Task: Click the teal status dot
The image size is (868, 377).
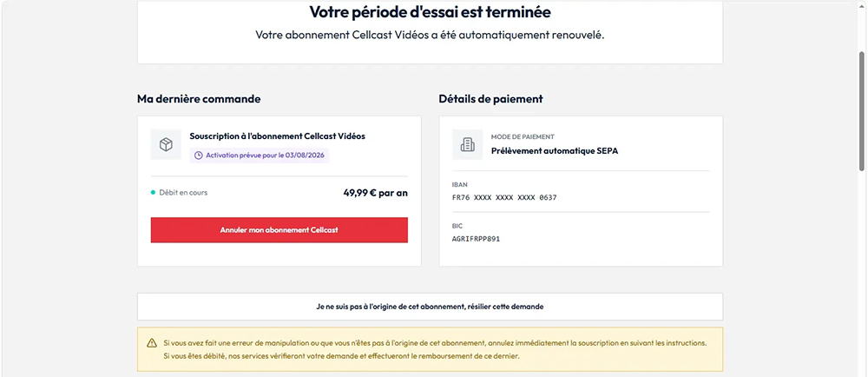Action: [154, 193]
